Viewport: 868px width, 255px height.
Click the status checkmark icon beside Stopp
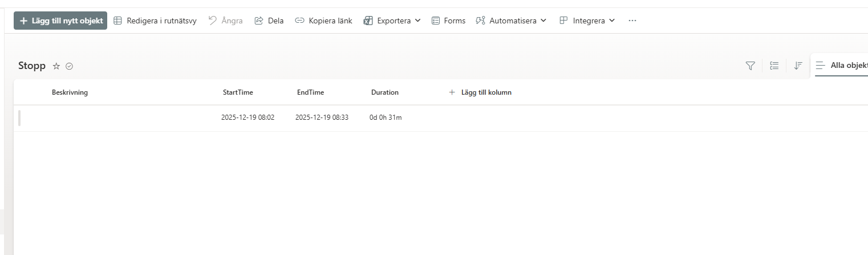tap(70, 66)
